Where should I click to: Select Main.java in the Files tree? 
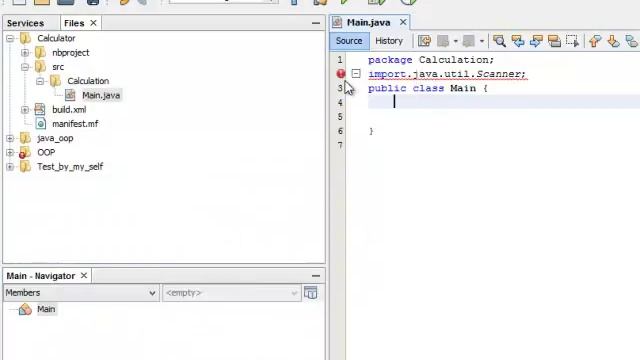[x=101, y=96]
